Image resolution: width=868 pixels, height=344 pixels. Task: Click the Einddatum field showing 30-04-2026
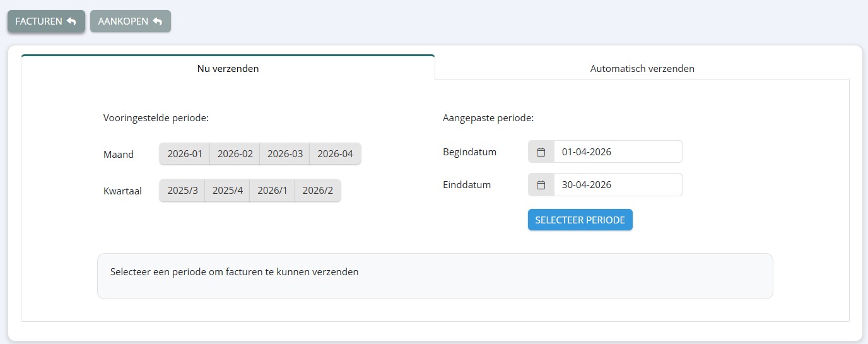618,185
